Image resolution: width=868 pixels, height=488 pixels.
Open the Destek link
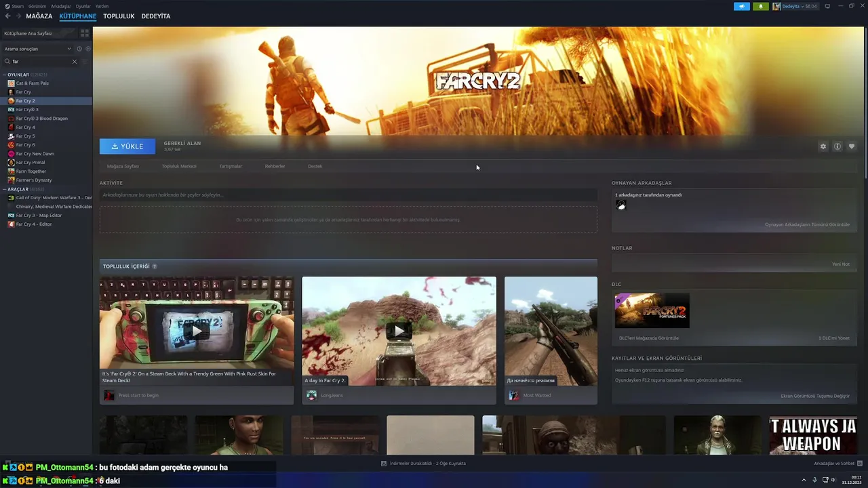coord(315,166)
